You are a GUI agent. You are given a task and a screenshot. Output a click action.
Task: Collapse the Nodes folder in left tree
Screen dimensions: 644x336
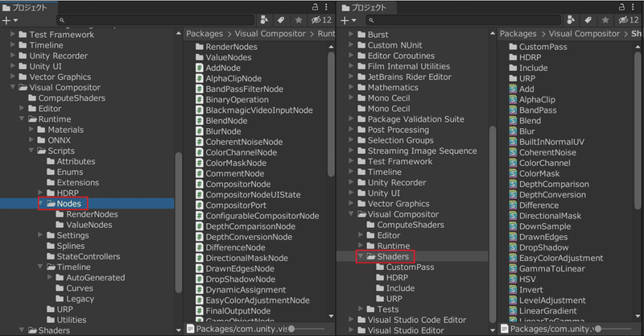(41, 203)
